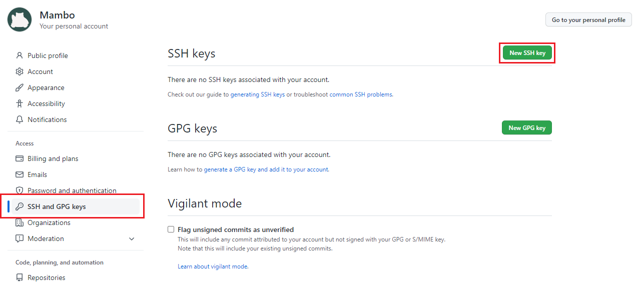Screen dimensions: 644x284
Task: Click the Appearance paintbrush icon
Action: (x=20, y=87)
